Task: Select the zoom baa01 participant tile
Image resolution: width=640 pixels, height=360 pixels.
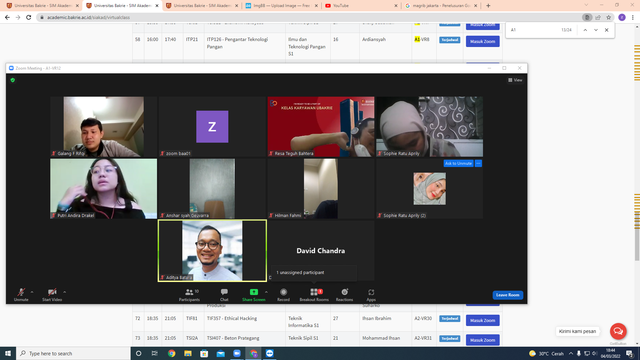Action: (x=212, y=127)
